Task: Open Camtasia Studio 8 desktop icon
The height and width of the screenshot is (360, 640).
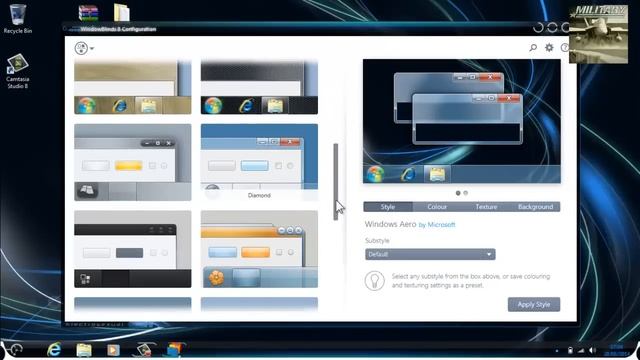Action: tap(18, 71)
